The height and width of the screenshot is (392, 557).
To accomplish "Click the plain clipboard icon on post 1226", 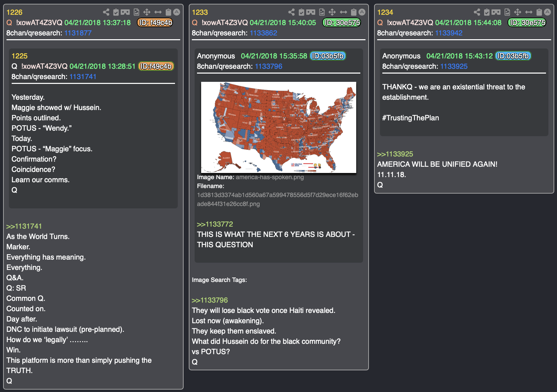I will pyautogui.click(x=168, y=12).
